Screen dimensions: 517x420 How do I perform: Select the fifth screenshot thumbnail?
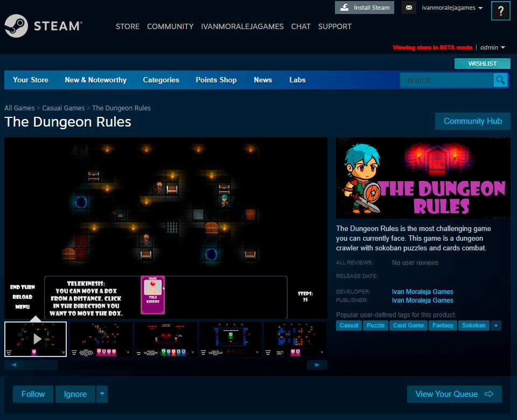click(x=295, y=339)
